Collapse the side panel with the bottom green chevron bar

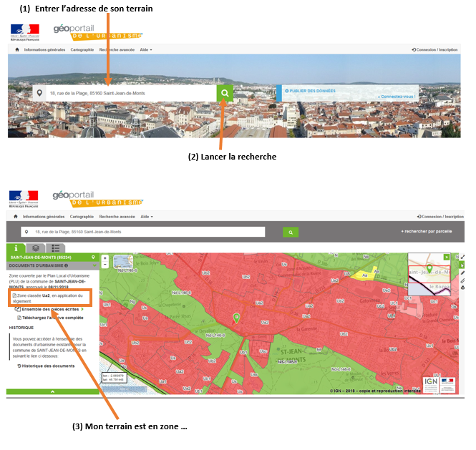point(52,391)
